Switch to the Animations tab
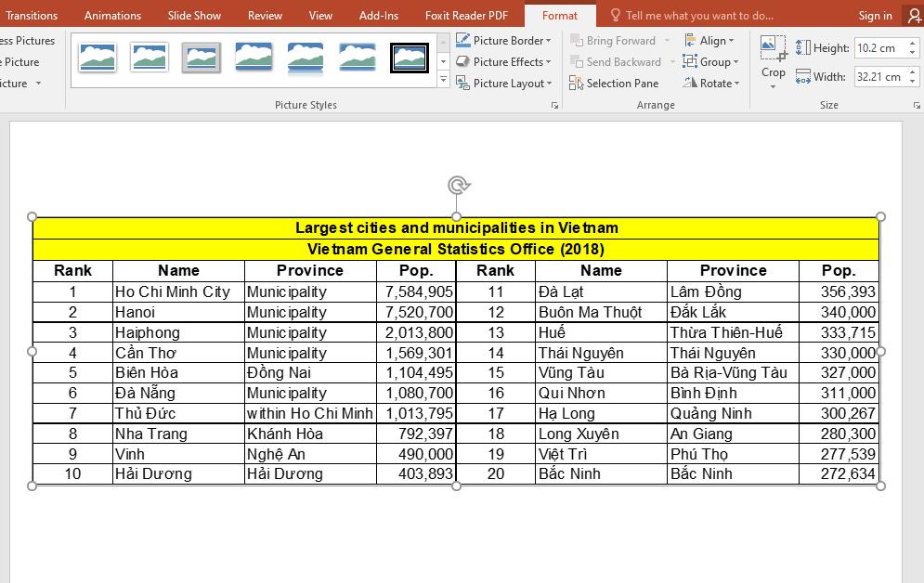Screen dimensions: 924x583 click(112, 15)
